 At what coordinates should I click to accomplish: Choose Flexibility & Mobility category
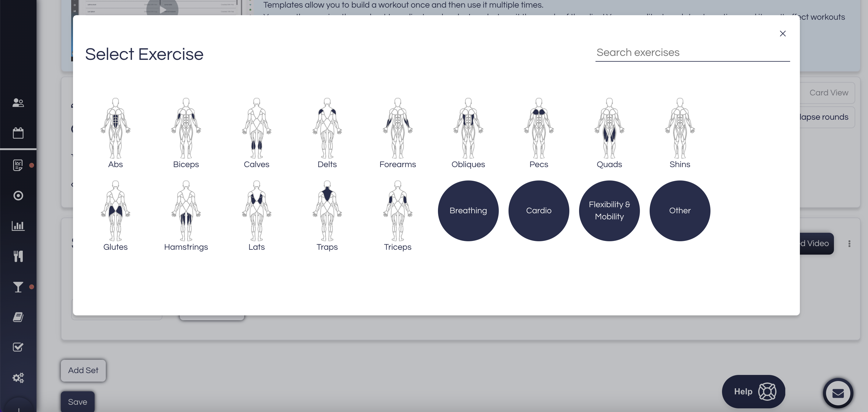[609, 211]
